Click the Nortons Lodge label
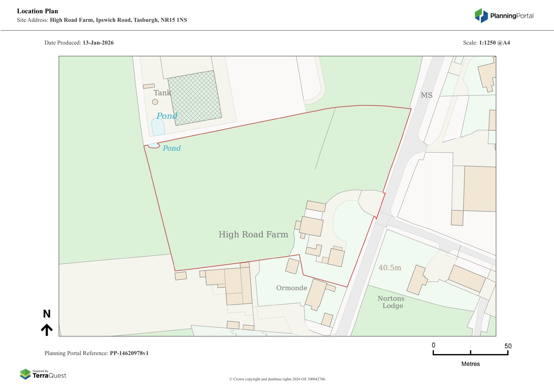The height and width of the screenshot is (392, 554). pos(391,302)
